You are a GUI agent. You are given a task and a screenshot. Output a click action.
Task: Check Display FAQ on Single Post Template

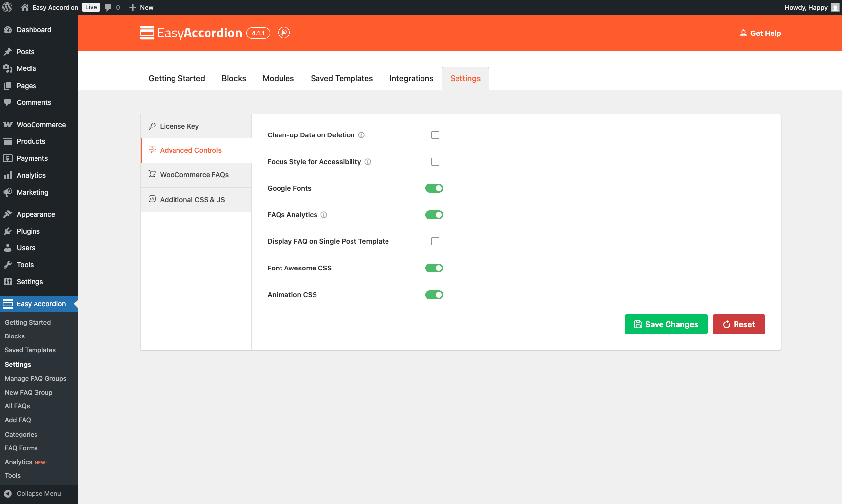tap(435, 241)
